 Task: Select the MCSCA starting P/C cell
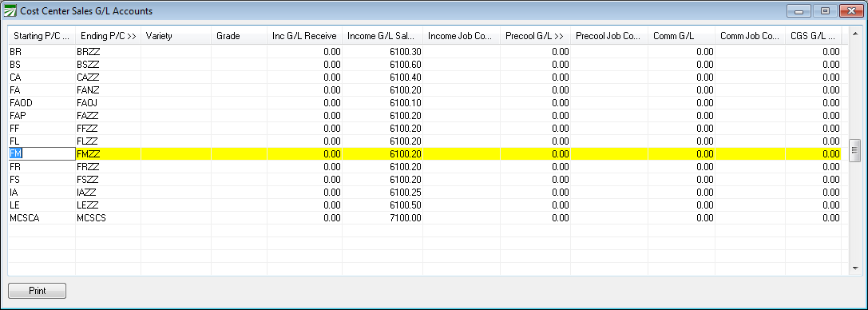pyautogui.click(x=42, y=218)
